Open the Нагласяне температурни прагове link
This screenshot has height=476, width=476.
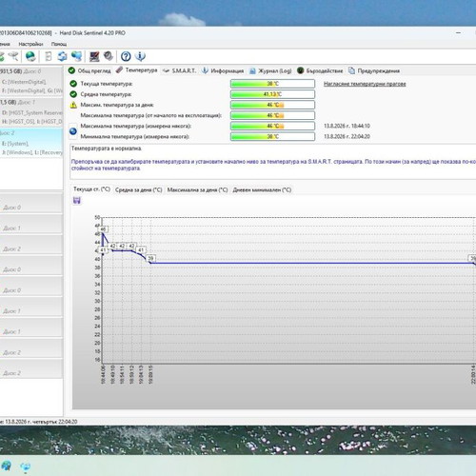coord(365,84)
